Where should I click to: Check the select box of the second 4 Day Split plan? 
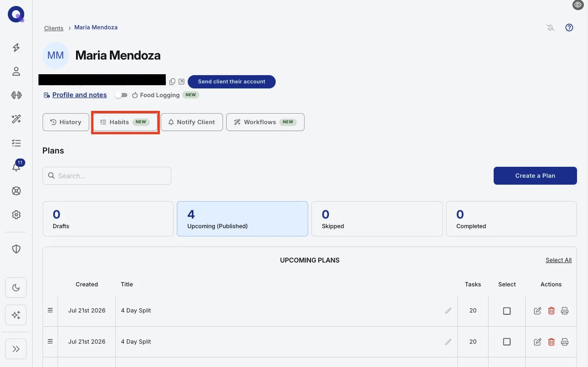[507, 342]
